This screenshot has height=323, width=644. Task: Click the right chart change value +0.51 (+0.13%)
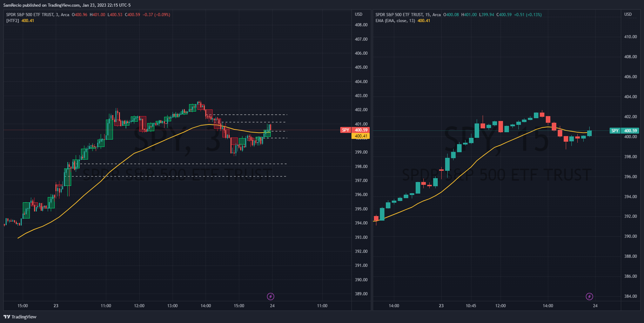pyautogui.click(x=528, y=15)
